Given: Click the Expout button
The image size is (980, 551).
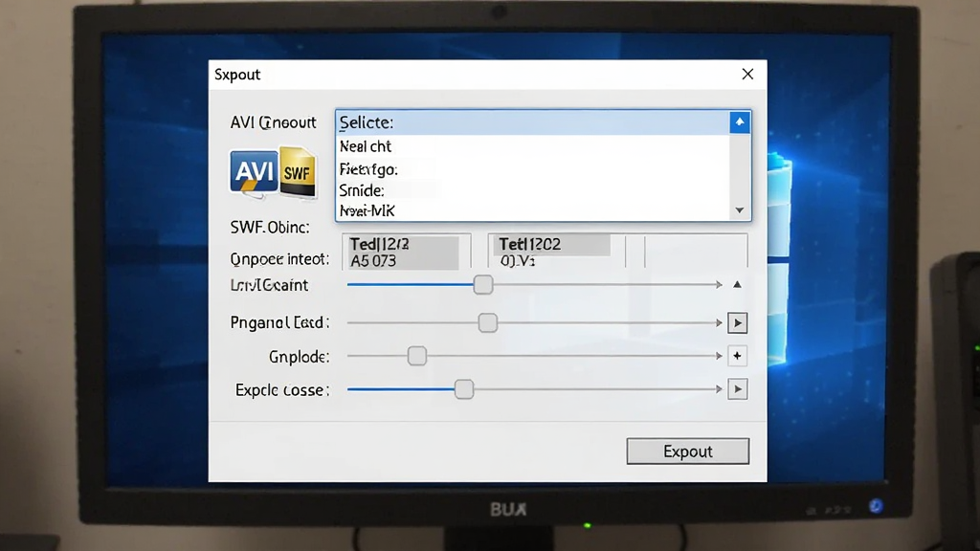Looking at the screenshot, I should 687,452.
